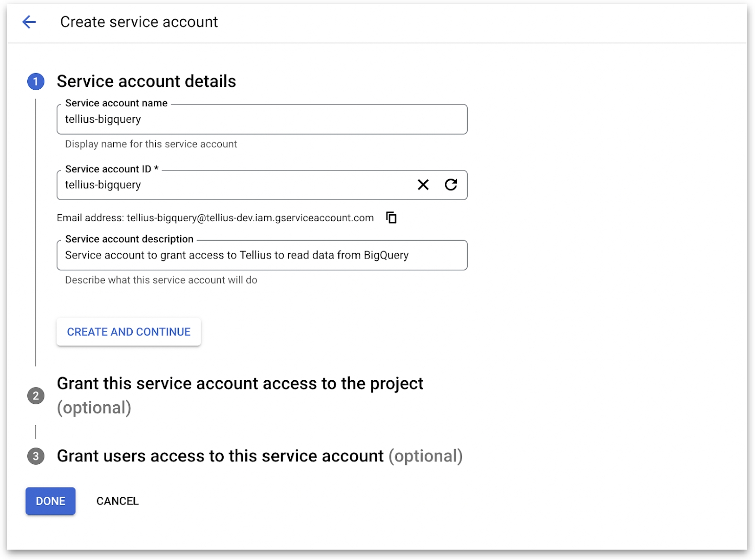Regenerate the service account ID
Screen dimensions: 755x560
451,185
